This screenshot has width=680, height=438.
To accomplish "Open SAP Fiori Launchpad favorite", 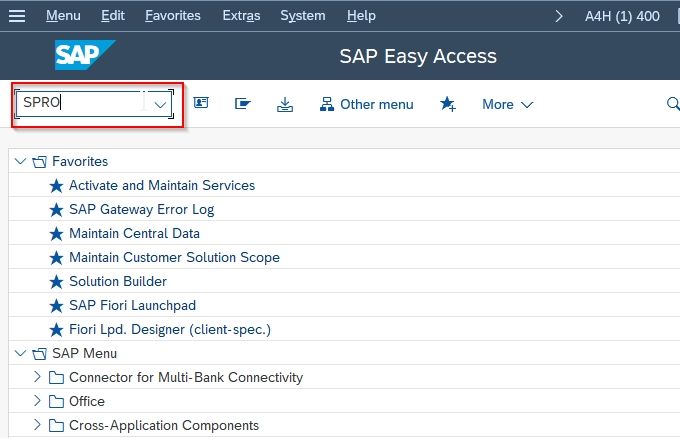I will [x=132, y=305].
